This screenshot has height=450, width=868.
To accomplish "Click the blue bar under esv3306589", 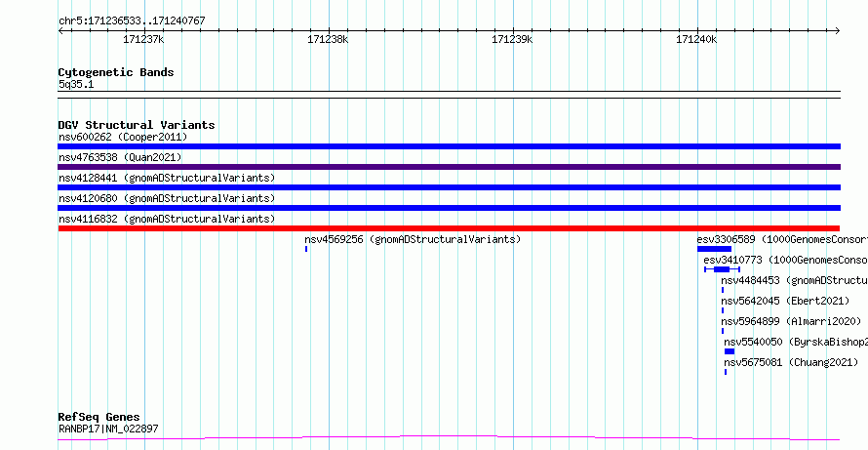I will click(714, 249).
